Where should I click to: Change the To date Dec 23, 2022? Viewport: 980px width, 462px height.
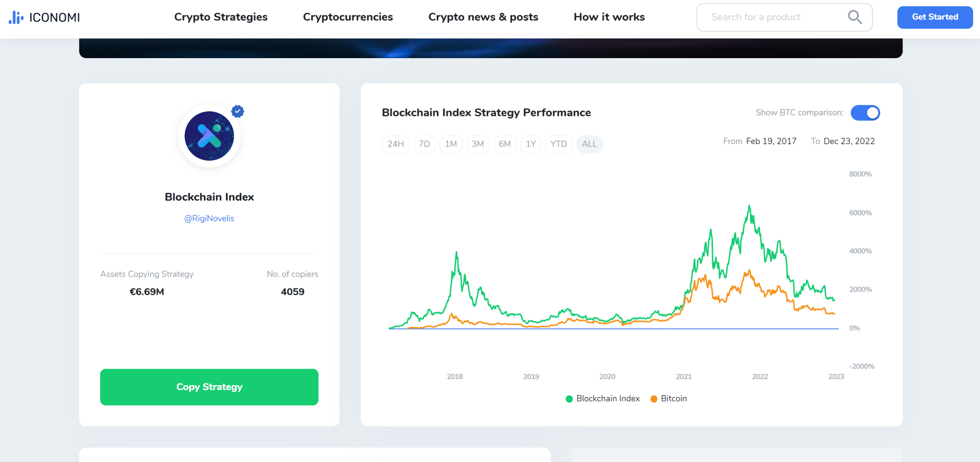pos(849,142)
